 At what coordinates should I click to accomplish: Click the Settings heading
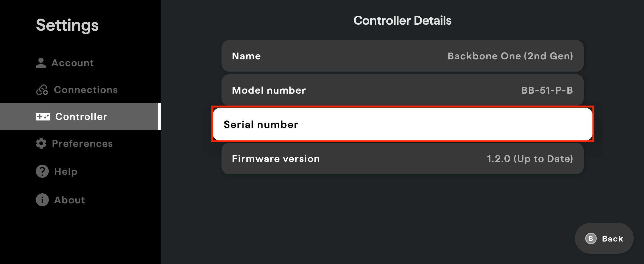click(x=67, y=25)
